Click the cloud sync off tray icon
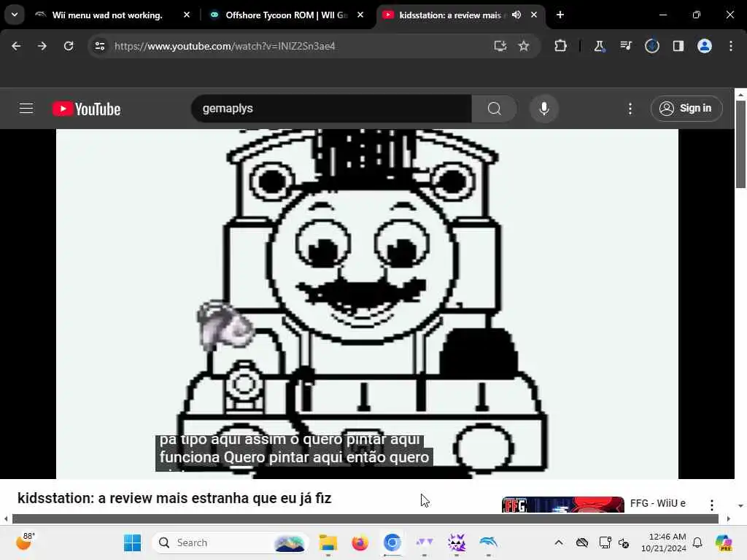 [x=581, y=542]
